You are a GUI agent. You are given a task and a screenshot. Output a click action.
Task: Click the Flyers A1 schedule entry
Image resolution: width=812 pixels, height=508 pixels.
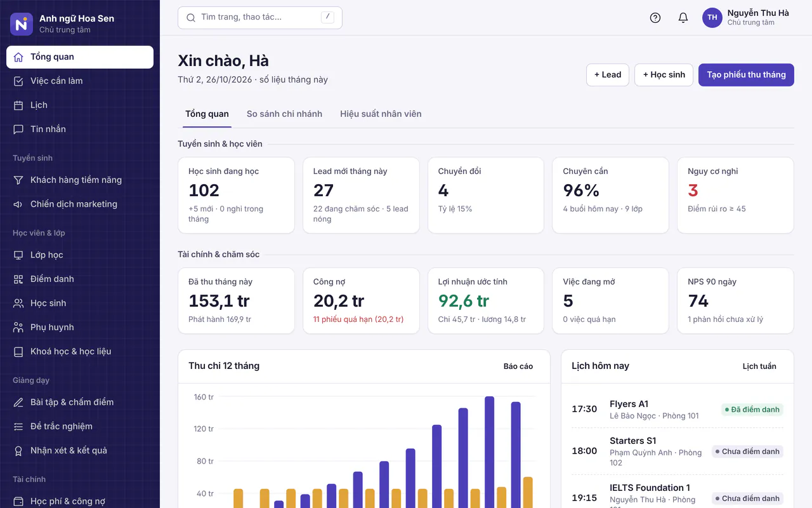coord(678,410)
